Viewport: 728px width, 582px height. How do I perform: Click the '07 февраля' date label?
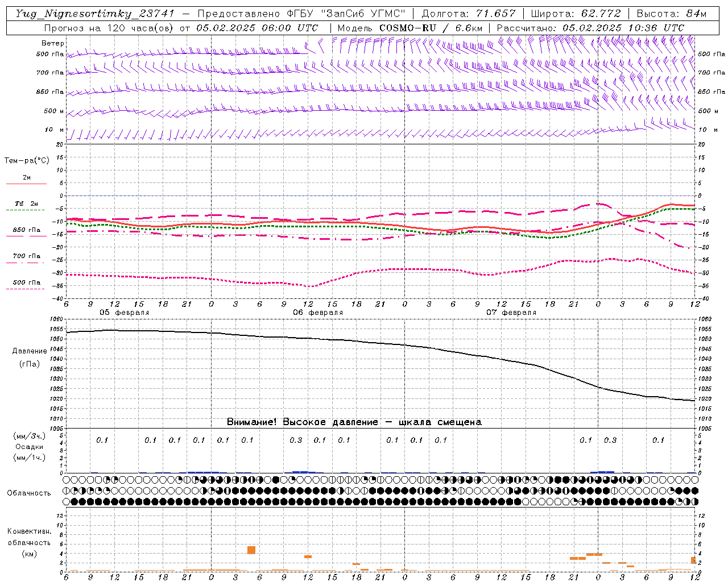coord(511,313)
